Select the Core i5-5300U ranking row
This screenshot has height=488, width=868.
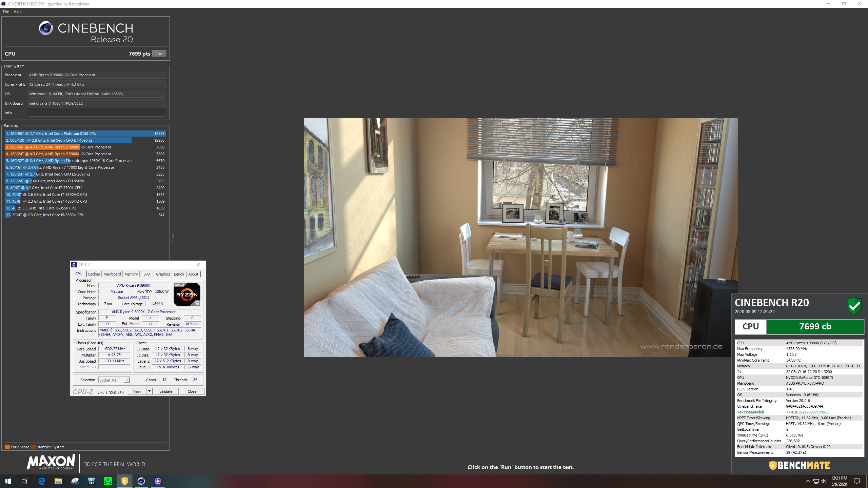85,215
